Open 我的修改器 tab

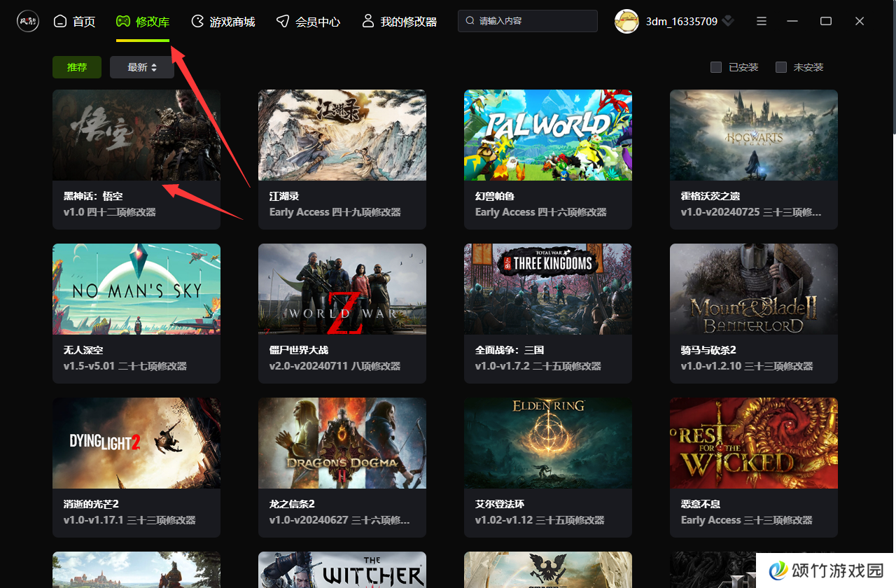point(399,22)
